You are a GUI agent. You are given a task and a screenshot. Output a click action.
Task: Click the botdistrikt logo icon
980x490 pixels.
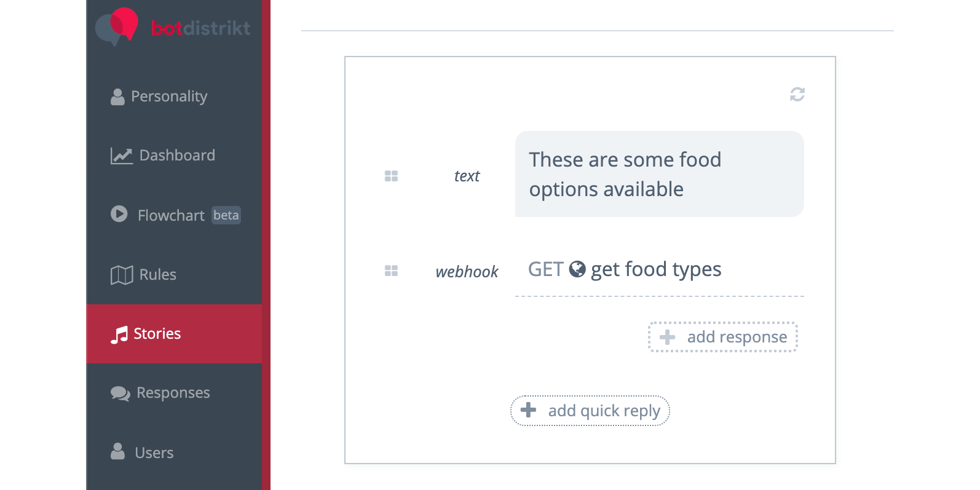tap(117, 26)
